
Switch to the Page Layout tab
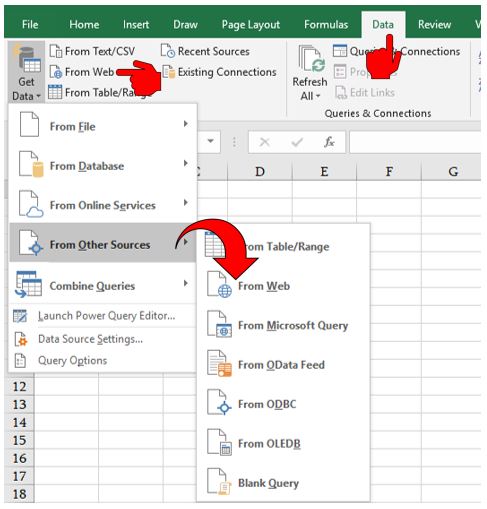[x=251, y=24]
